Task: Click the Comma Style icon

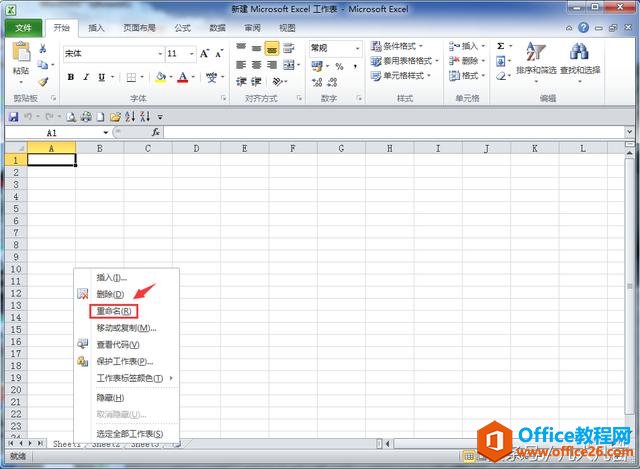Action: (x=355, y=66)
